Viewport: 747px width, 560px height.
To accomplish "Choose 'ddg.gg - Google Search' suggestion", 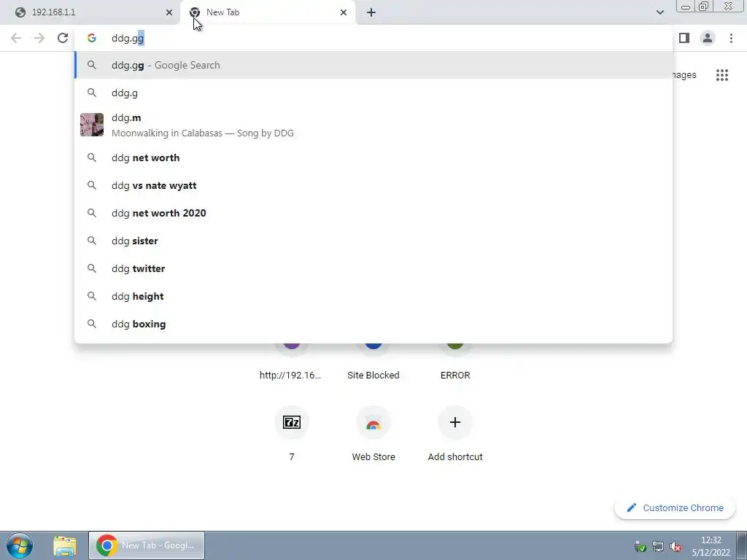I will (x=373, y=65).
